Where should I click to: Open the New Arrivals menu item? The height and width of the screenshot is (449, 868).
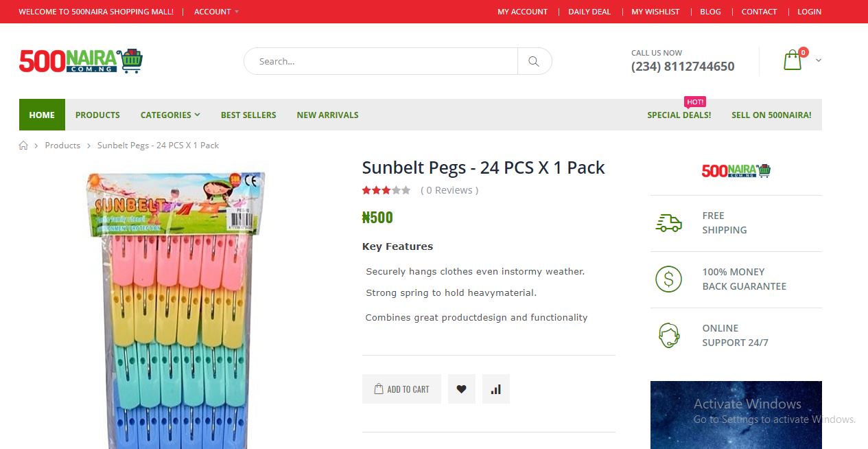pos(327,115)
